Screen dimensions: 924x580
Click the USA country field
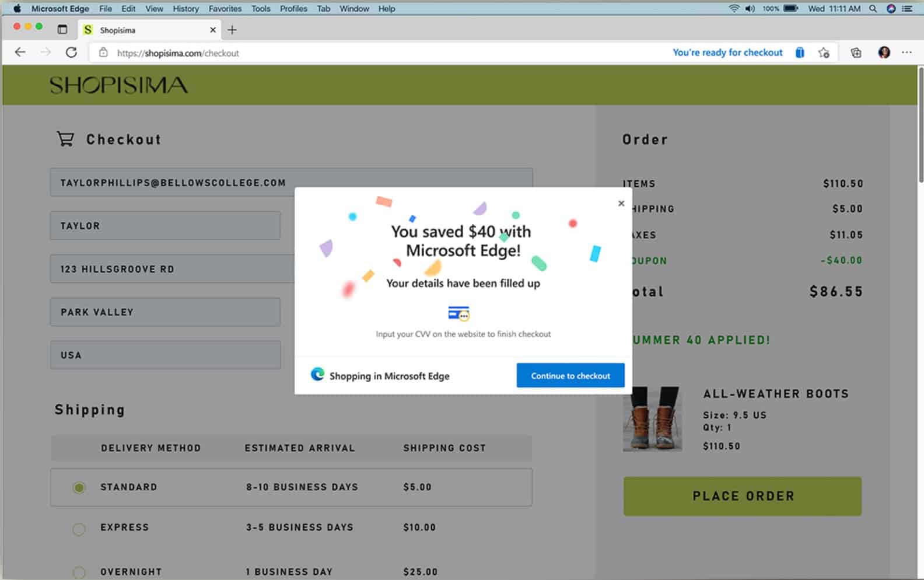165,355
